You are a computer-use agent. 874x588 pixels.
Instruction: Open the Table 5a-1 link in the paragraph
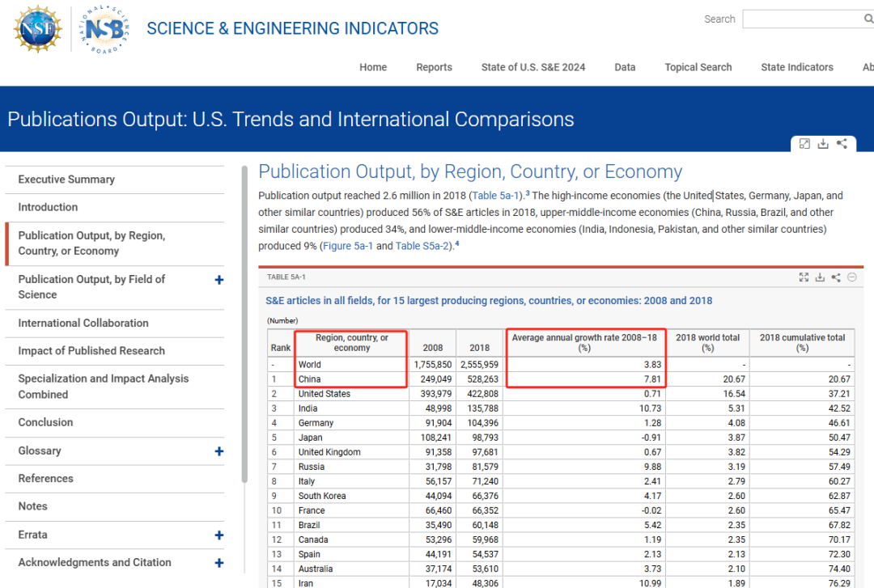tap(495, 196)
